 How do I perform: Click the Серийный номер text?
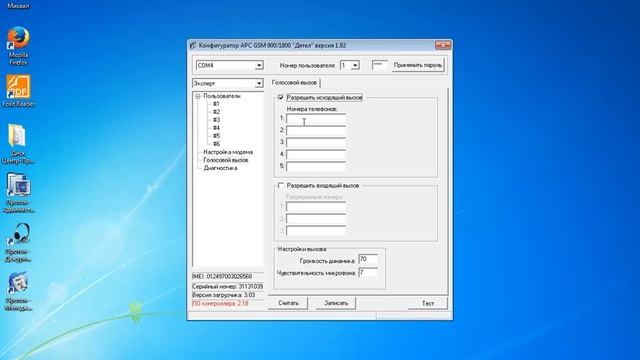(227, 287)
